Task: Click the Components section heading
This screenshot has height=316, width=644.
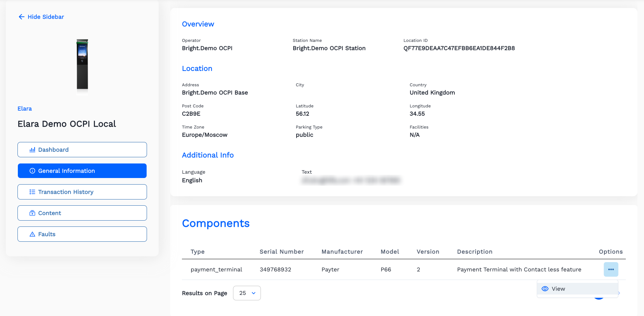Action: click(216, 223)
